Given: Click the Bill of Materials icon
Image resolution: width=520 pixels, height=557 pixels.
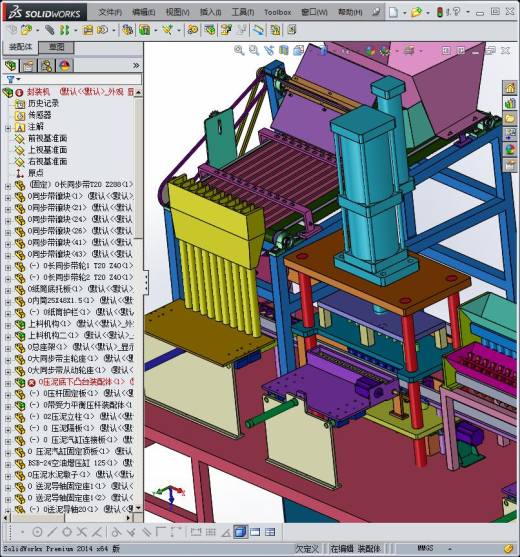Looking at the screenshot, I should pyautogui.click(x=210, y=30).
